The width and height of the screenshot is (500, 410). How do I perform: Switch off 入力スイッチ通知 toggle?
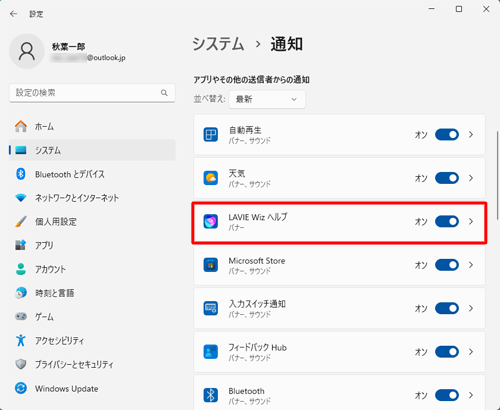[x=447, y=308]
